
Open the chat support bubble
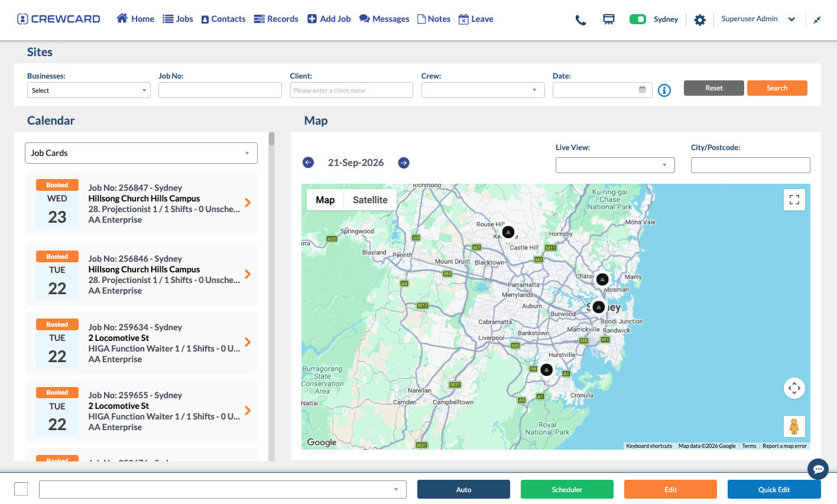(x=818, y=469)
